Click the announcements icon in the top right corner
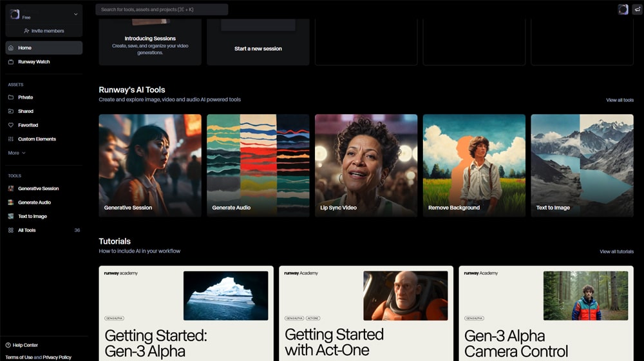Image resolution: width=644 pixels, height=361 pixels. [638, 10]
